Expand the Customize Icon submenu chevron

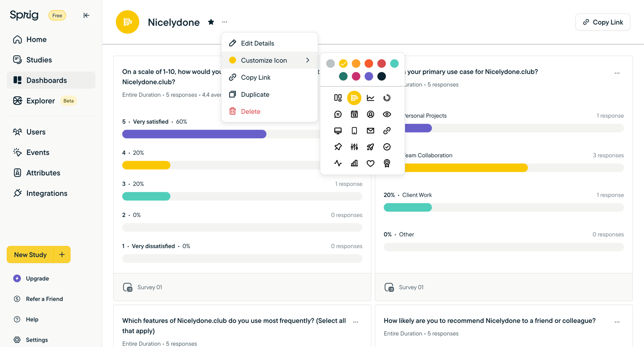click(x=308, y=60)
